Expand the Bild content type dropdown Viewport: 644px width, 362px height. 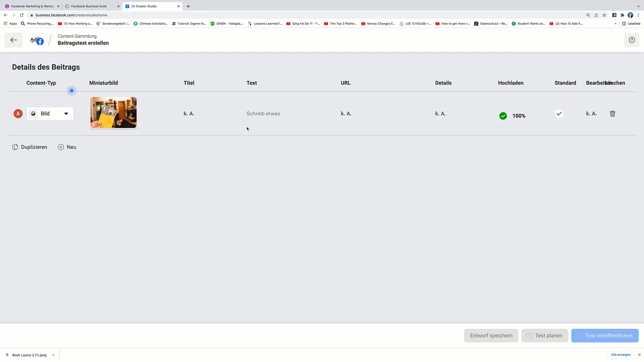tap(65, 114)
